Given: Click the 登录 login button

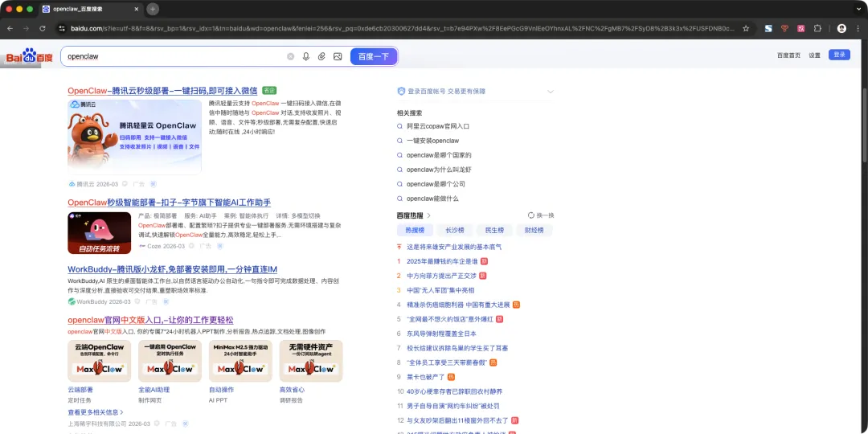Looking at the screenshot, I should [839, 55].
